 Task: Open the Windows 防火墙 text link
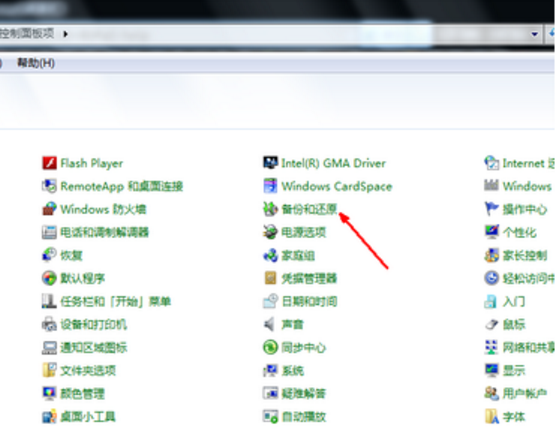(x=103, y=209)
